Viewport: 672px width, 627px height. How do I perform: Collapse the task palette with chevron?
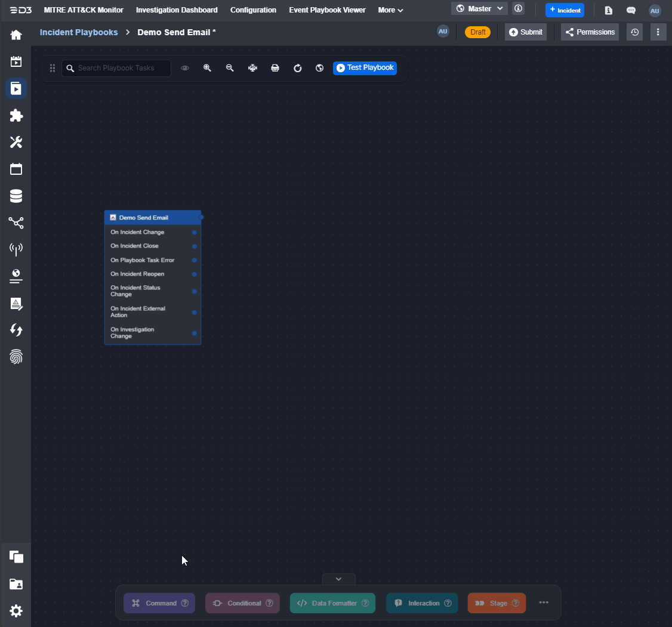[x=338, y=579]
